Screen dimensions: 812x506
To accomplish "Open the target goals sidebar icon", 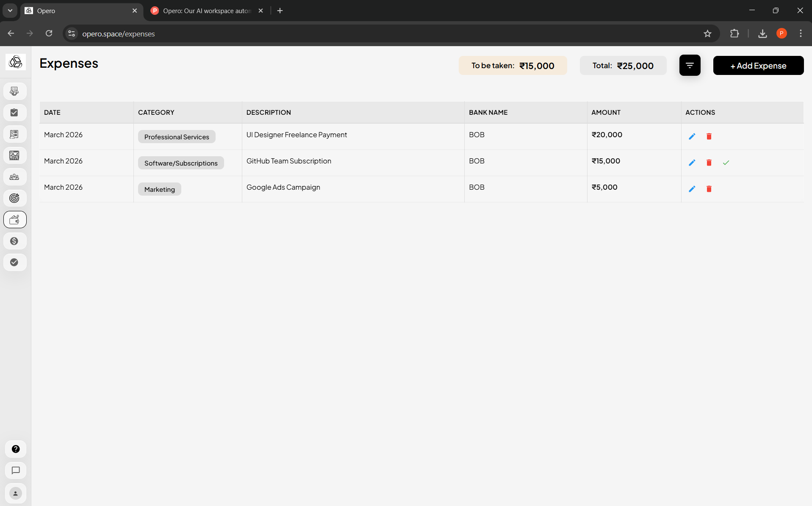I will pyautogui.click(x=15, y=198).
